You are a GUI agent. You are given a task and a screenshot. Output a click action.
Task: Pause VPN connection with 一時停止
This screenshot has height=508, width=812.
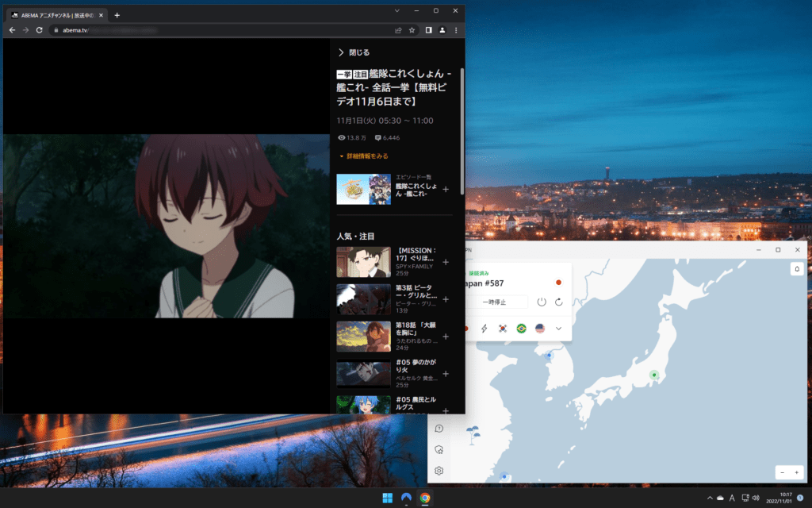[x=494, y=302]
